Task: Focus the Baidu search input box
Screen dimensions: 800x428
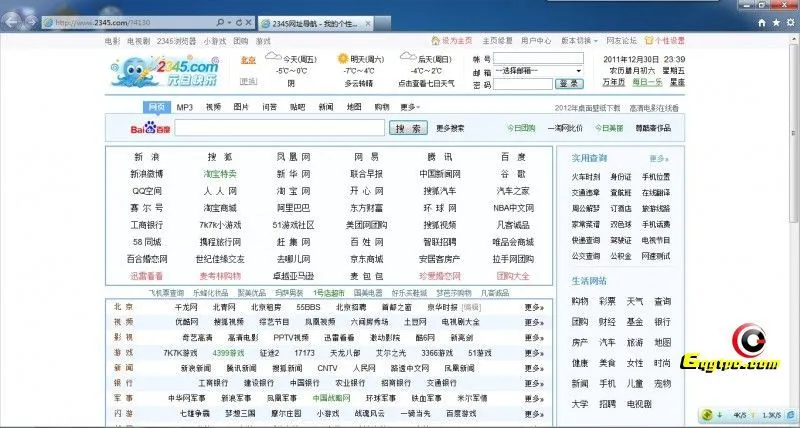Action: click(x=280, y=128)
